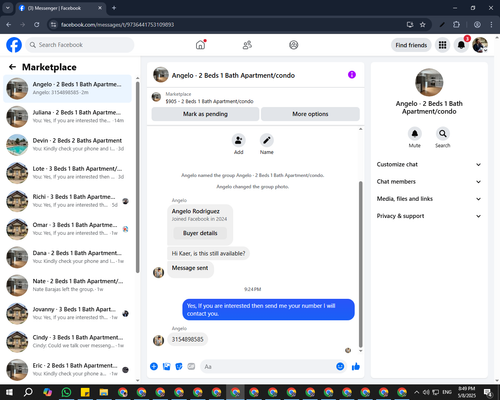
Task: Open WhatsApp from the taskbar
Action: [x=66, y=392]
